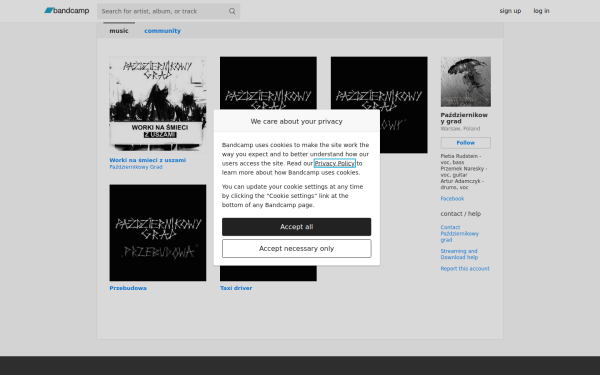Open the Przebudowa album cover
The height and width of the screenshot is (375, 600).
coord(158,233)
